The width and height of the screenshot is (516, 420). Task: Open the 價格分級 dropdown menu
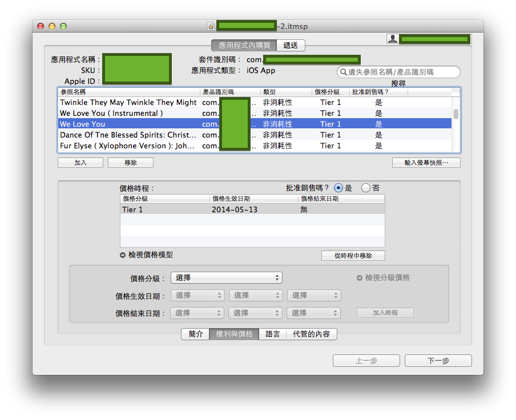[x=227, y=278]
